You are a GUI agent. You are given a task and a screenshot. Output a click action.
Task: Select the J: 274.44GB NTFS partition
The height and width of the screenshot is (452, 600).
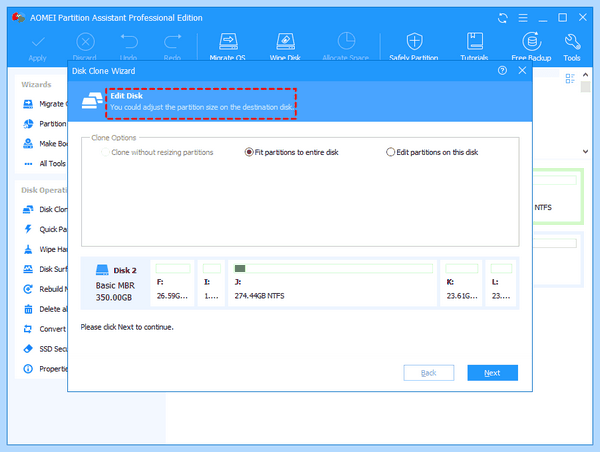point(333,283)
